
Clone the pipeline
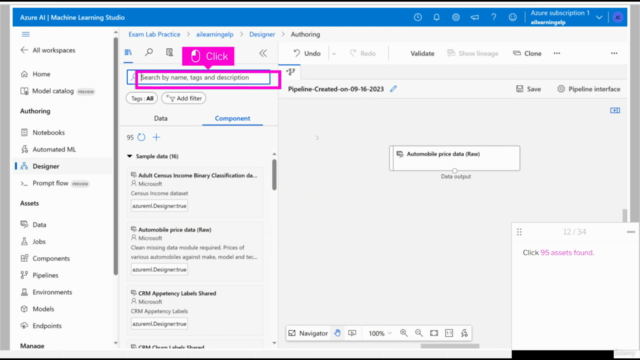coord(527,53)
